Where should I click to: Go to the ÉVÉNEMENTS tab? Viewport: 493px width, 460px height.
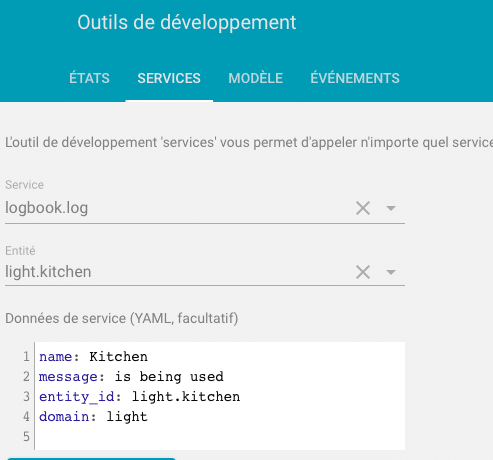click(x=355, y=78)
